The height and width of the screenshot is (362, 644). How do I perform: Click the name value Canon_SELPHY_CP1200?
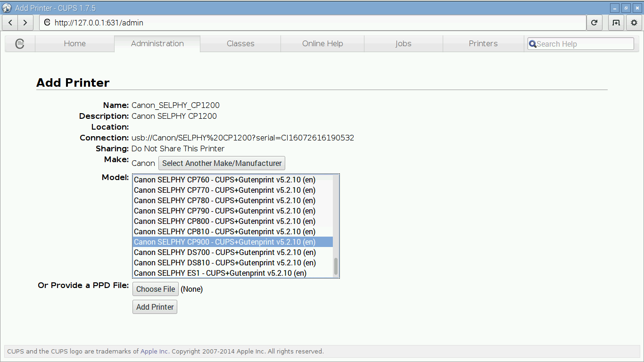click(175, 105)
